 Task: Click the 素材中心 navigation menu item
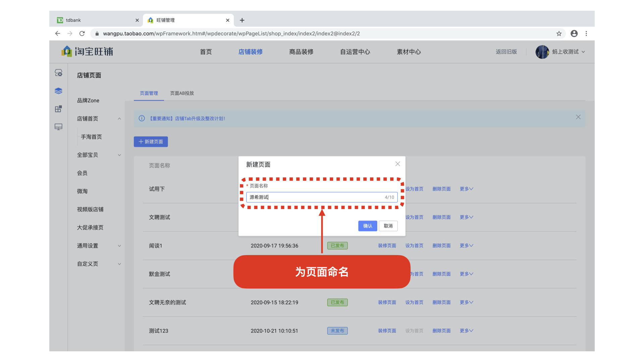(408, 52)
